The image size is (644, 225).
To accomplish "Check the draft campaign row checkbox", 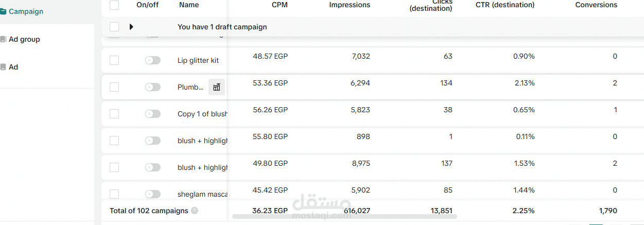I will coord(114,27).
